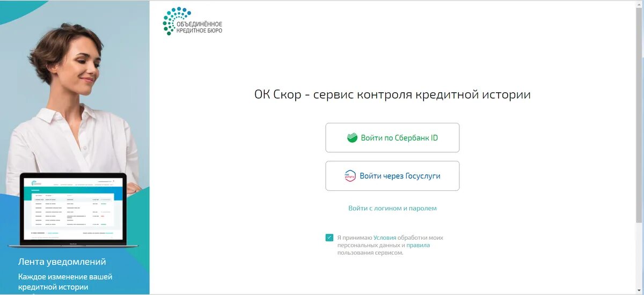
Task: Click the laptop dashboard preview image
Action: 74,210
